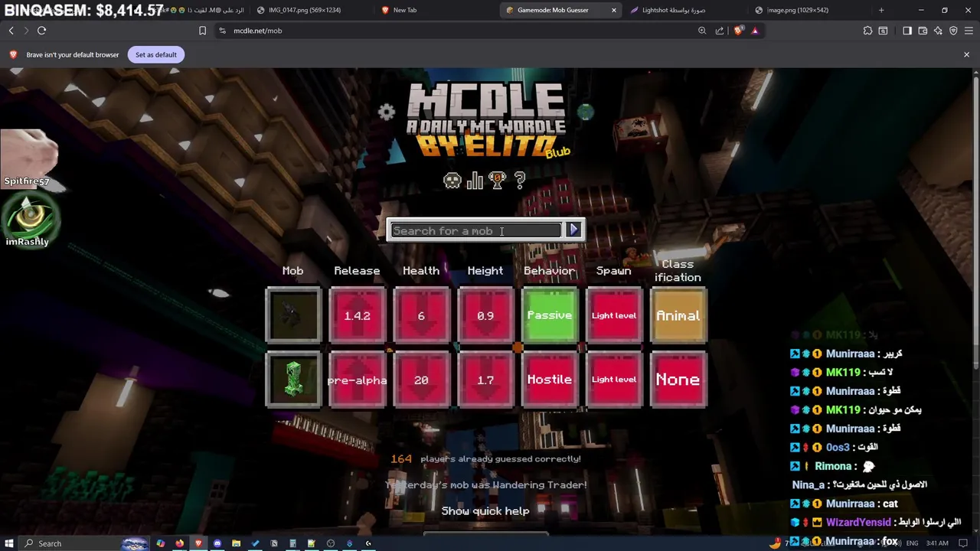Reload the page

click(41, 31)
